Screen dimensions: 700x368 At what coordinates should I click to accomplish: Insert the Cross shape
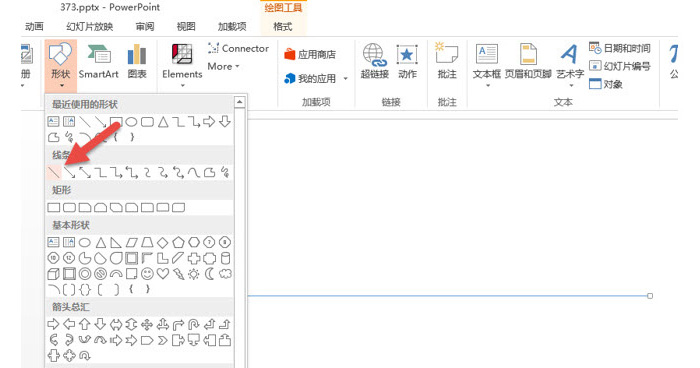coord(194,258)
